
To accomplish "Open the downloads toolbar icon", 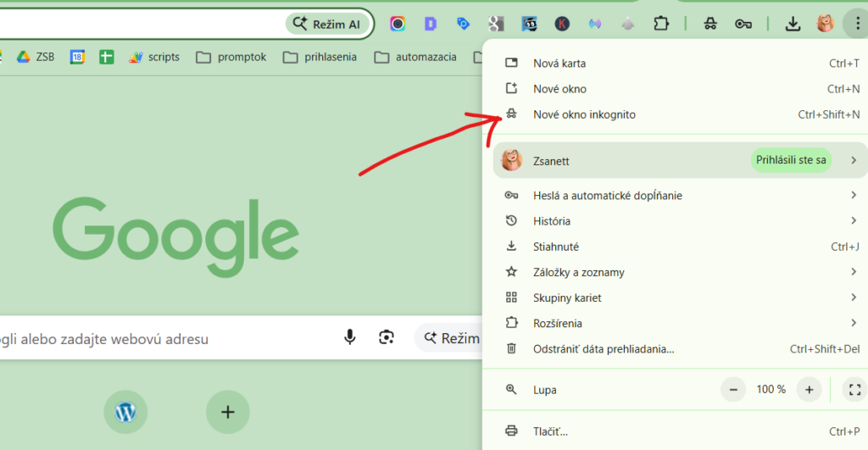I will 793,24.
